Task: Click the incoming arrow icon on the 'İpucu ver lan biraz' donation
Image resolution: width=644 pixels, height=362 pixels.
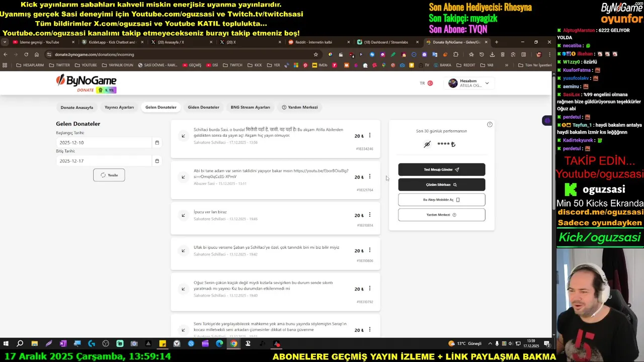Action: 183,215
